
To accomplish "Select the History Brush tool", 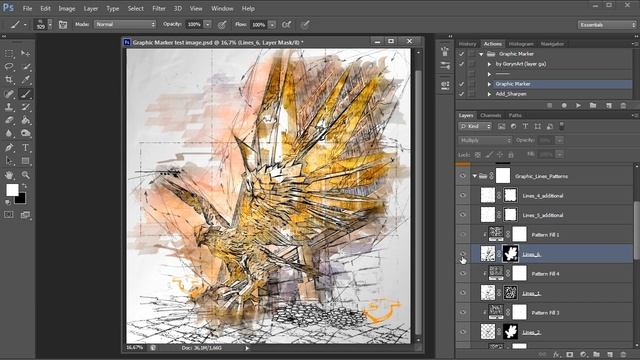I will [25, 107].
